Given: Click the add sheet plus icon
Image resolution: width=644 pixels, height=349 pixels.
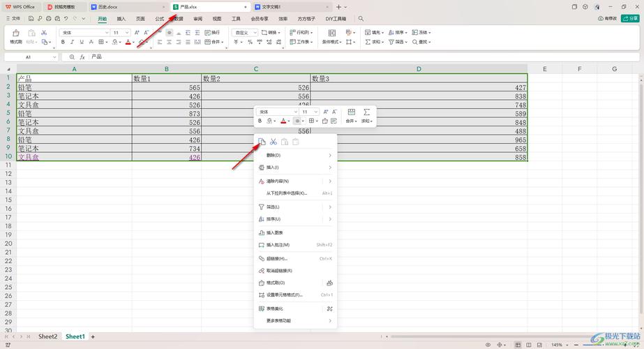Looking at the screenshot, I should [x=93, y=336].
